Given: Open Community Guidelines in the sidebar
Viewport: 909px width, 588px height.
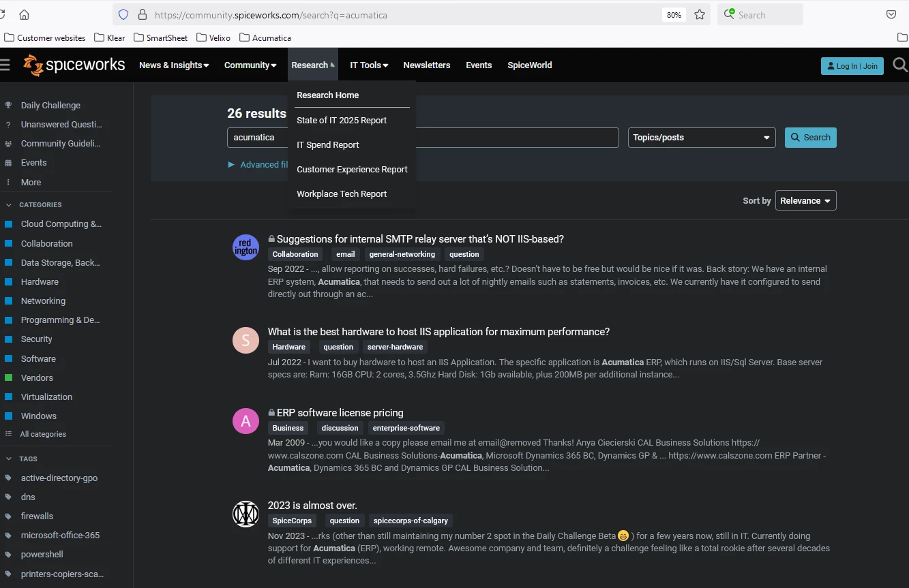Looking at the screenshot, I should 60,143.
